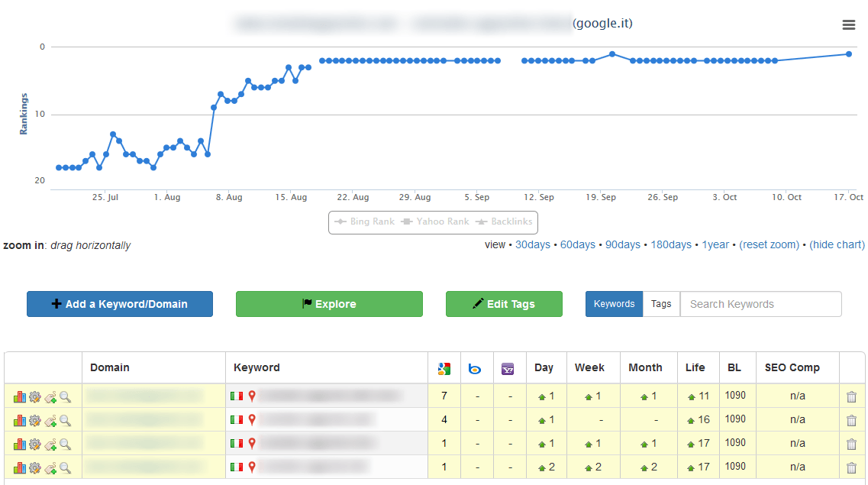
Task: Click the green Explore button
Action: [329, 304]
